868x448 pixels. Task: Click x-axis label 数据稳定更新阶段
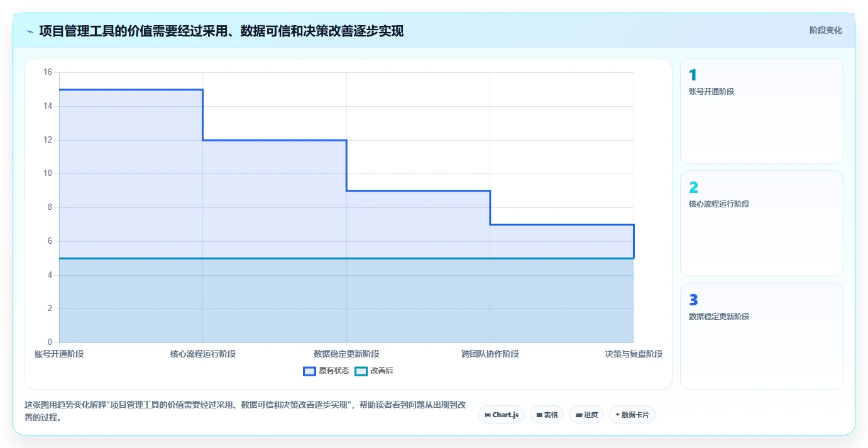[x=346, y=354]
